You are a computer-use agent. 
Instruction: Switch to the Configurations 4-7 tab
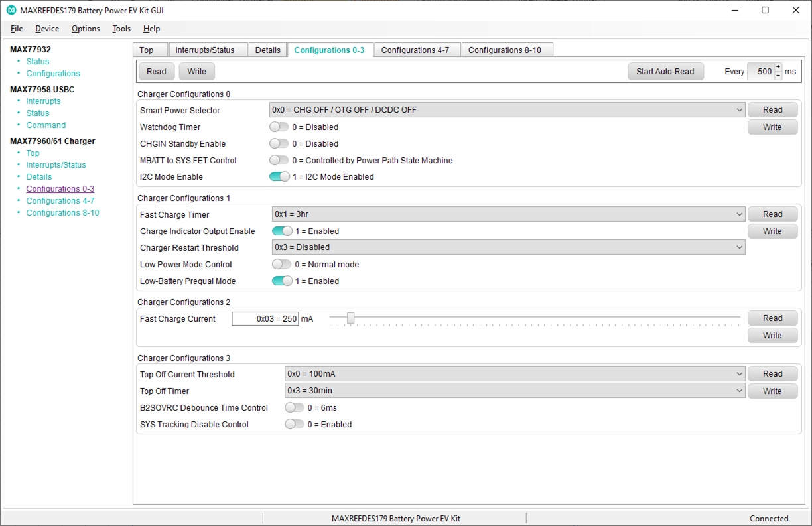point(415,50)
